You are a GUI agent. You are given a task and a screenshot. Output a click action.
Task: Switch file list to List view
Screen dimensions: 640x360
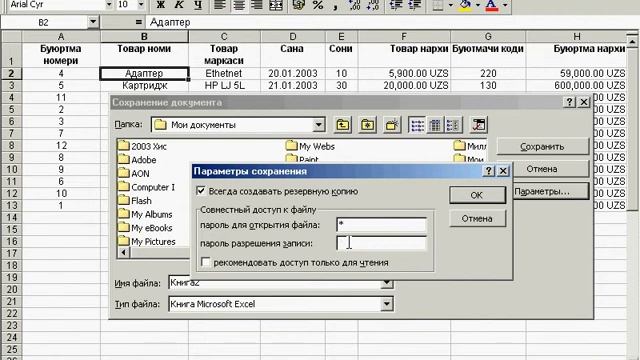point(417,125)
